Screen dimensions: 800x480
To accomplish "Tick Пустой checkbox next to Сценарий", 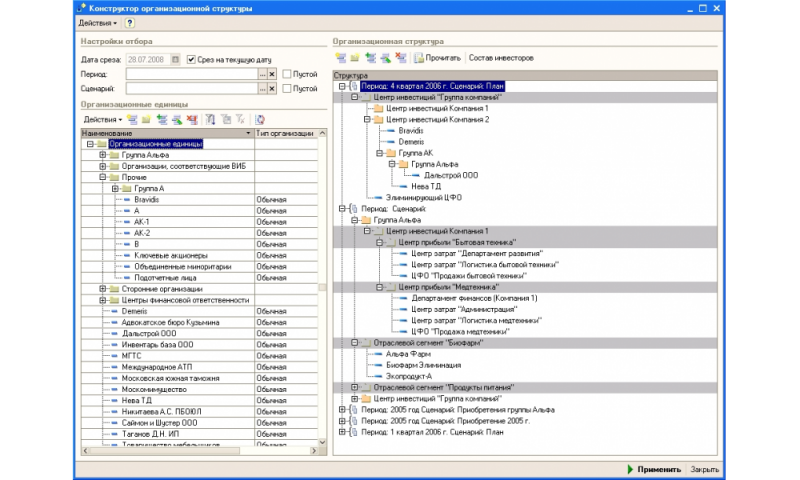I will pos(287,89).
